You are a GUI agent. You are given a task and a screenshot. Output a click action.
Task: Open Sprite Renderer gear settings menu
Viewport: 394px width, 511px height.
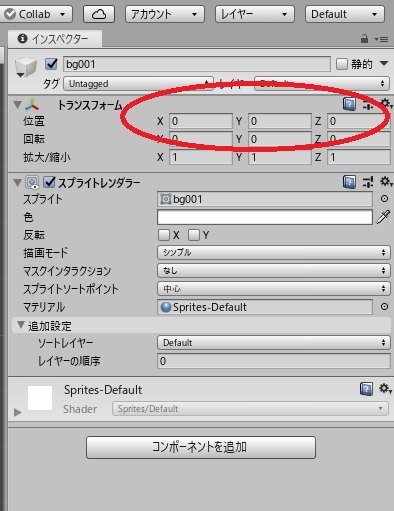click(x=386, y=182)
